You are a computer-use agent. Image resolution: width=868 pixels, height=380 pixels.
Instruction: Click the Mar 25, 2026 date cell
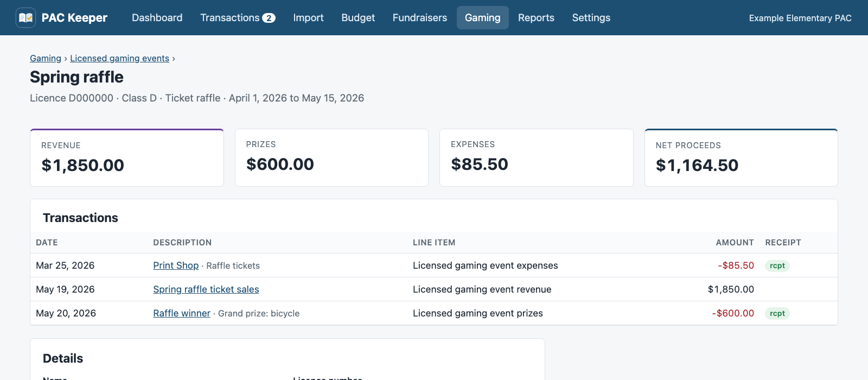(x=65, y=265)
